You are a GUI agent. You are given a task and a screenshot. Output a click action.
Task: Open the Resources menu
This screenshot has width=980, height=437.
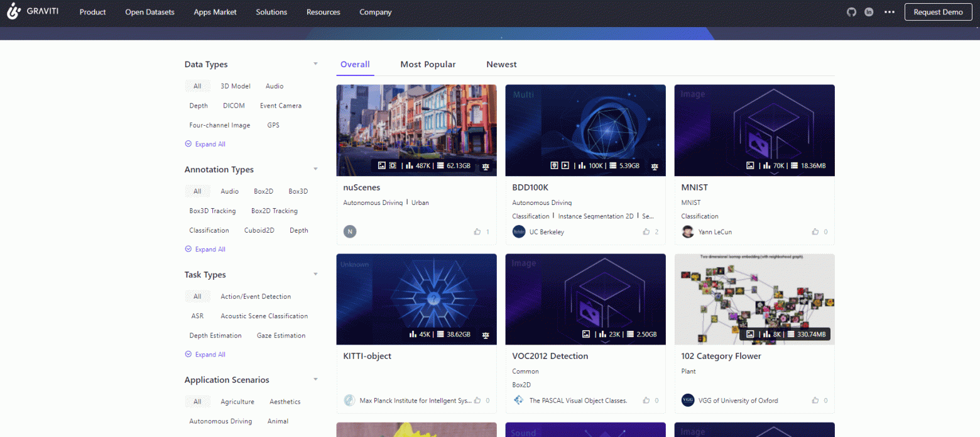click(323, 12)
